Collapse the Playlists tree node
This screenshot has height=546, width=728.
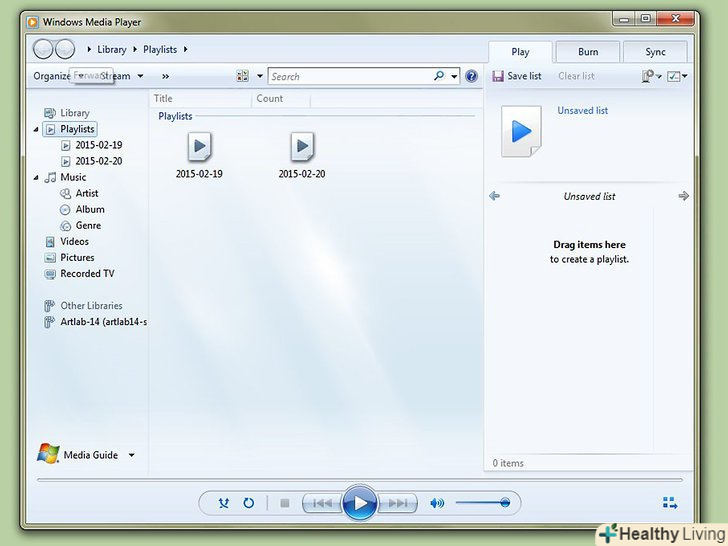(x=37, y=129)
